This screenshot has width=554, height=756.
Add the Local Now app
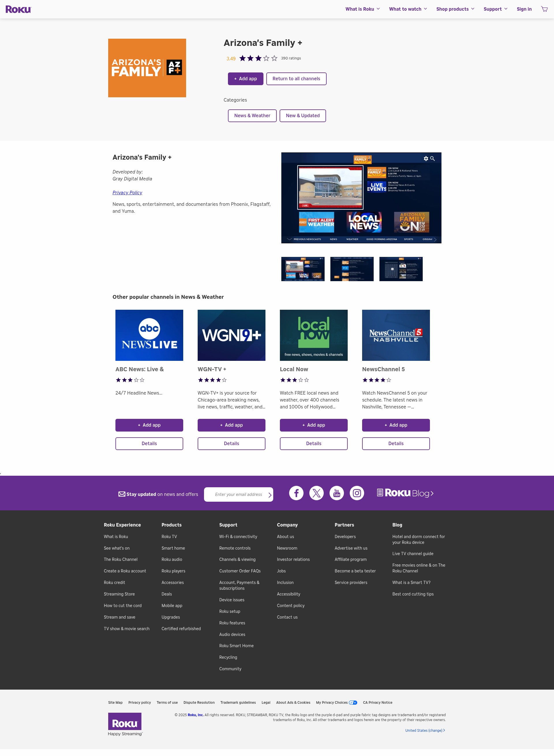coord(314,425)
